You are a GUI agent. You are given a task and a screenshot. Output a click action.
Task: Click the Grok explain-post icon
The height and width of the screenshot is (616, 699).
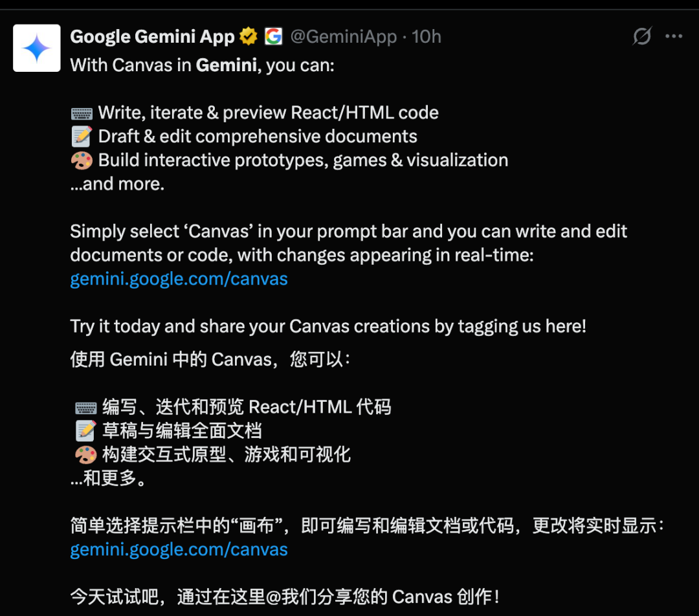coord(642,36)
